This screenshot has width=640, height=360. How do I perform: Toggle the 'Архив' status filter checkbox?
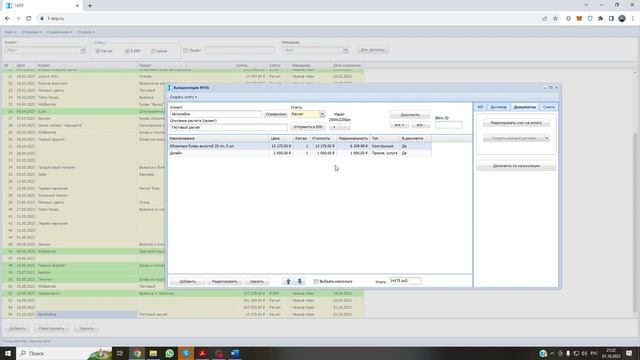[x=153, y=51]
